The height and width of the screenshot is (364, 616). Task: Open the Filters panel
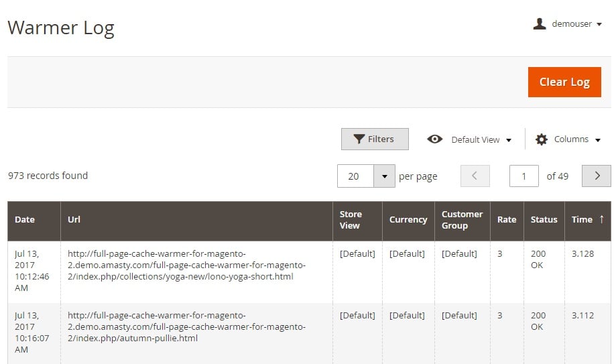(x=375, y=139)
